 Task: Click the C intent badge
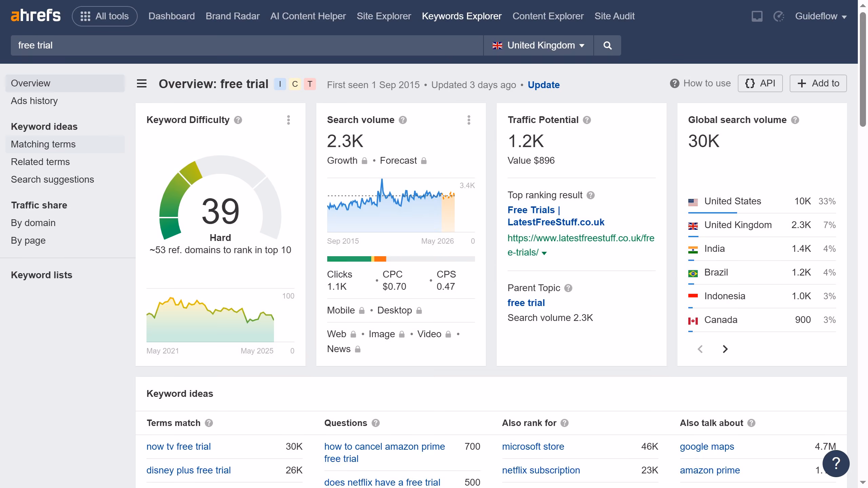pyautogui.click(x=295, y=84)
